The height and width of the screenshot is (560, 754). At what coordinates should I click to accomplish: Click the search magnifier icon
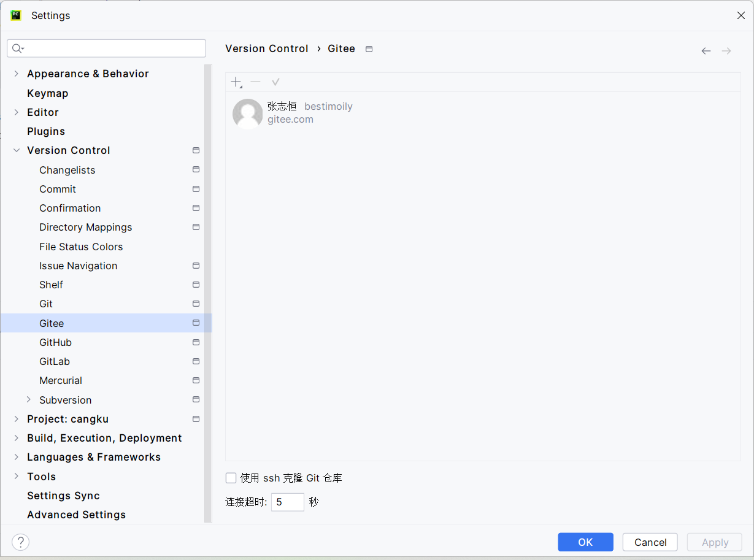tap(18, 48)
